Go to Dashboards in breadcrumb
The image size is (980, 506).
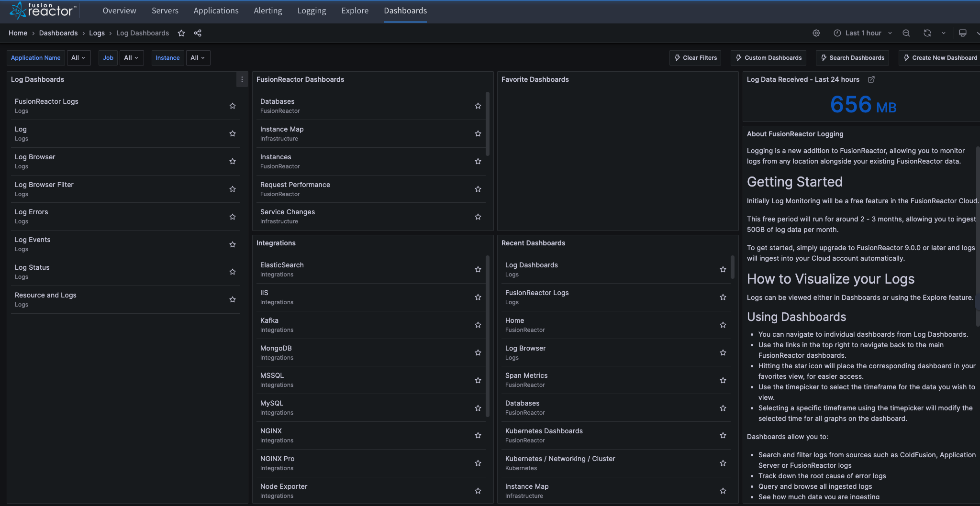(58, 33)
